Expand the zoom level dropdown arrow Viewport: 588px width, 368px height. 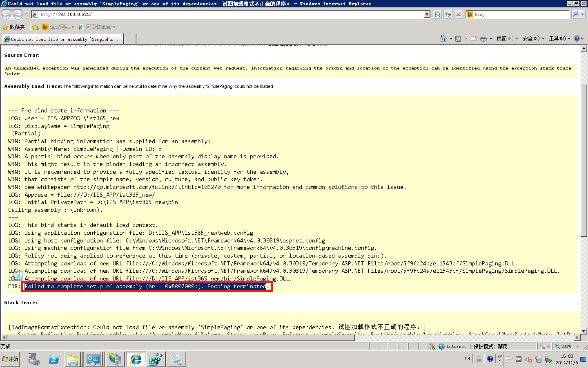577,346
